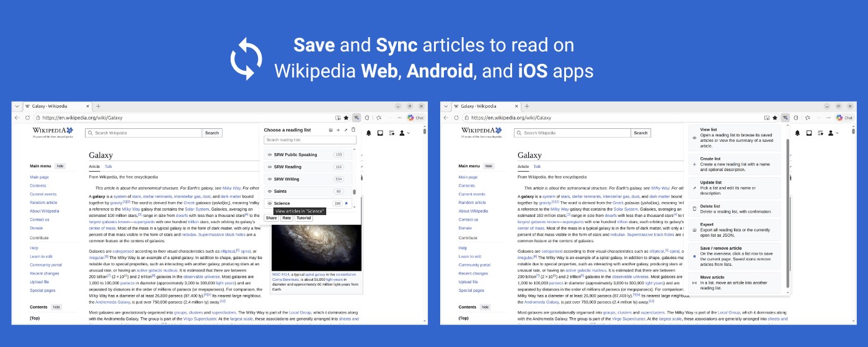View articles via eye icon beside SRW Public Speaking
The image size is (868, 347).
270,155
